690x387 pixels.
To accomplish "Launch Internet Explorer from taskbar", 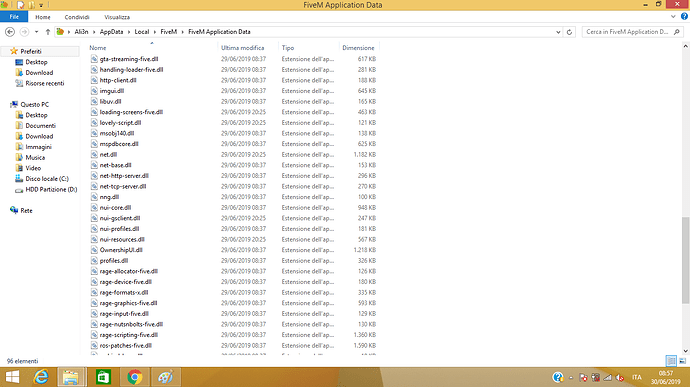I will pyautogui.click(x=42, y=377).
